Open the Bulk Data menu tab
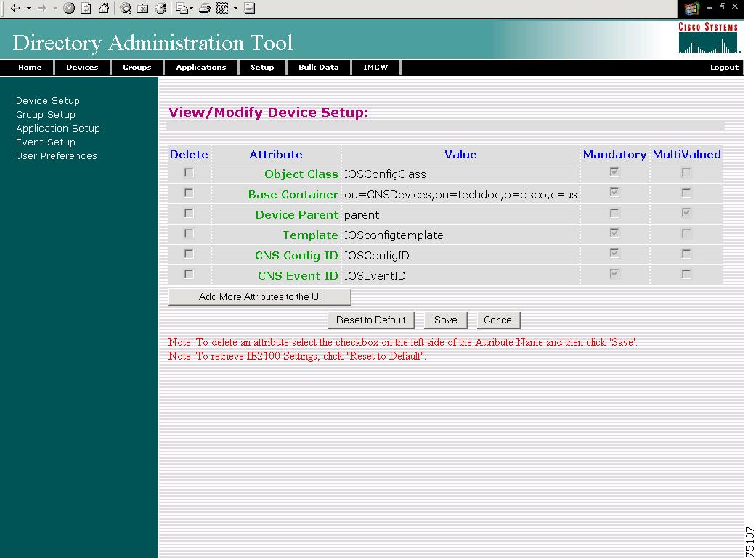 pyautogui.click(x=318, y=67)
